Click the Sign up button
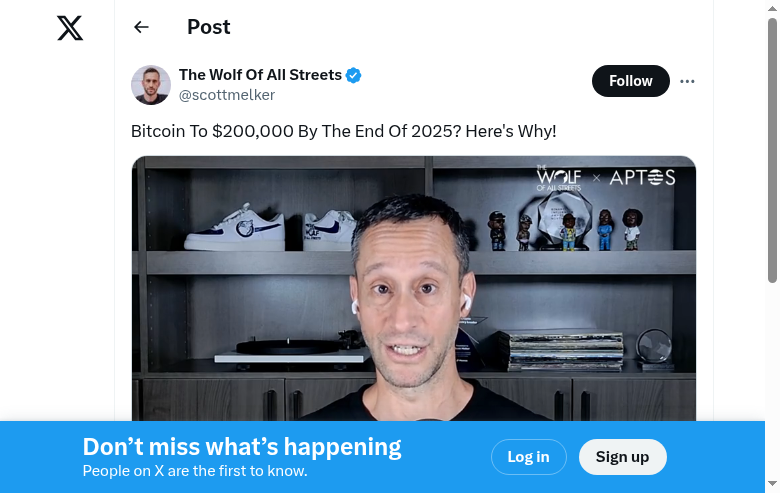The image size is (780, 493). pos(622,457)
